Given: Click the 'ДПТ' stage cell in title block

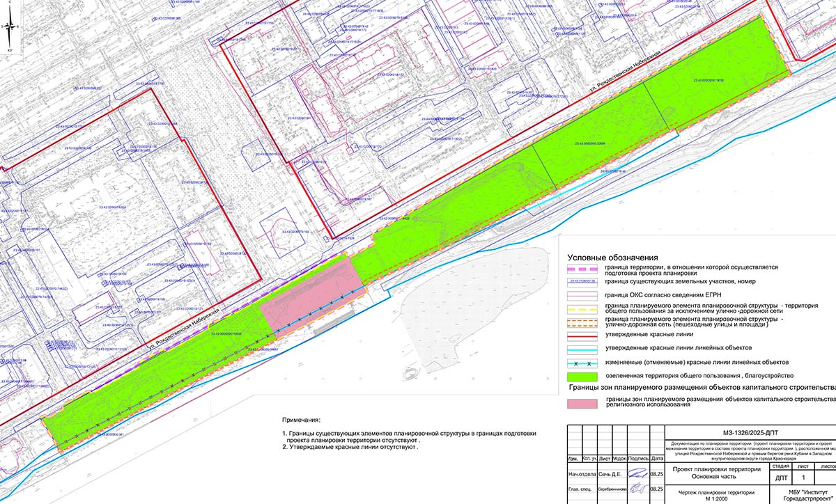Looking at the screenshot, I should coord(782,479).
